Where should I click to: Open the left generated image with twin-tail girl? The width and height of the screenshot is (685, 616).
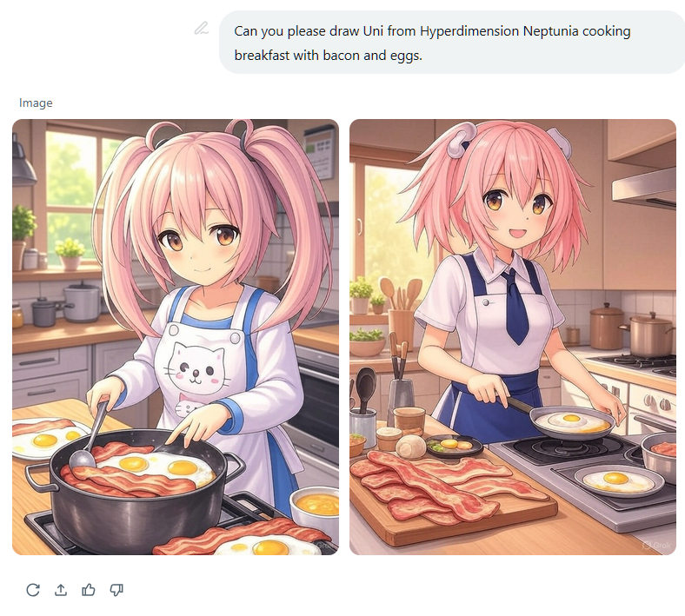176,337
